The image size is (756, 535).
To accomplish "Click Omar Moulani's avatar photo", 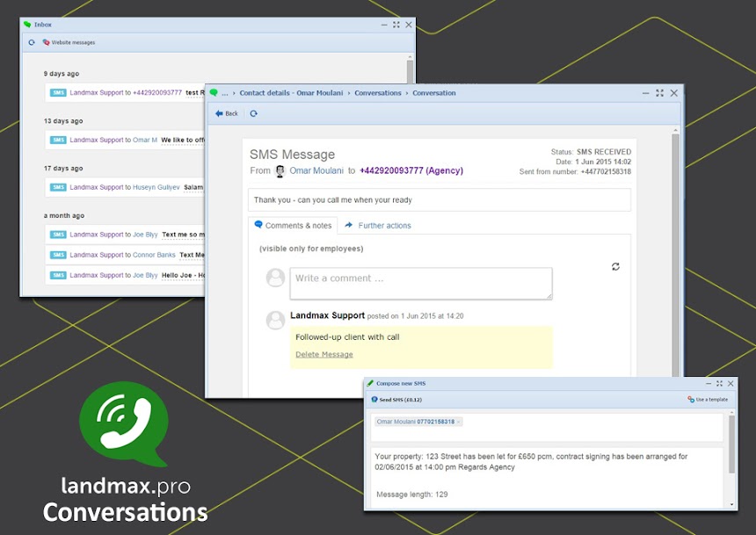I will point(280,170).
